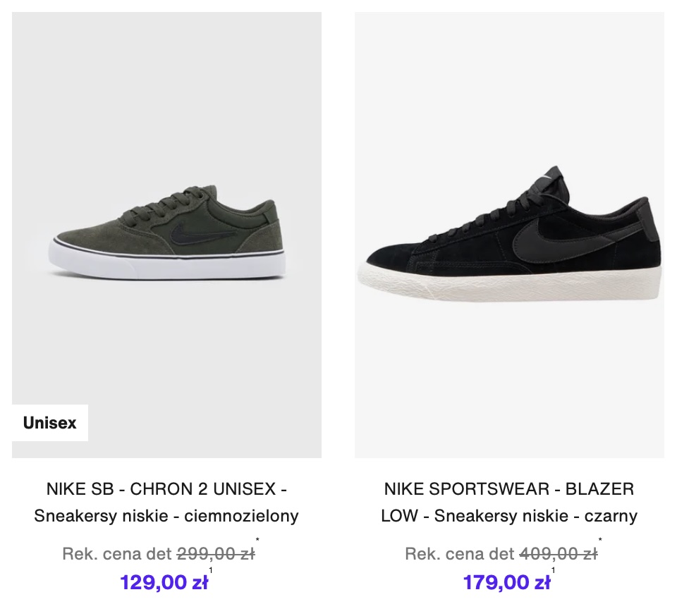The width and height of the screenshot is (677, 616).
Task: Click the 'Sneakersy niskie - ciemnozielony' description
Action: point(166,516)
